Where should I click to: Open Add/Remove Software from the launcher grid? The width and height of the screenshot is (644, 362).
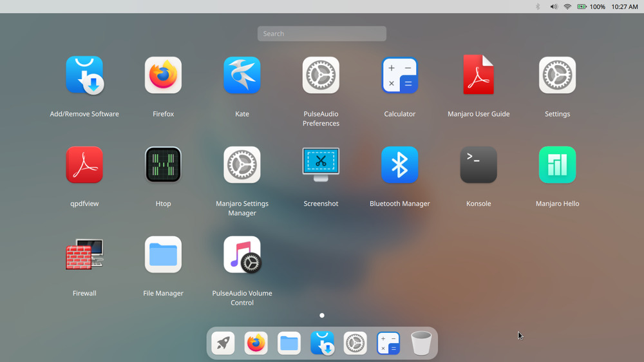click(x=84, y=75)
